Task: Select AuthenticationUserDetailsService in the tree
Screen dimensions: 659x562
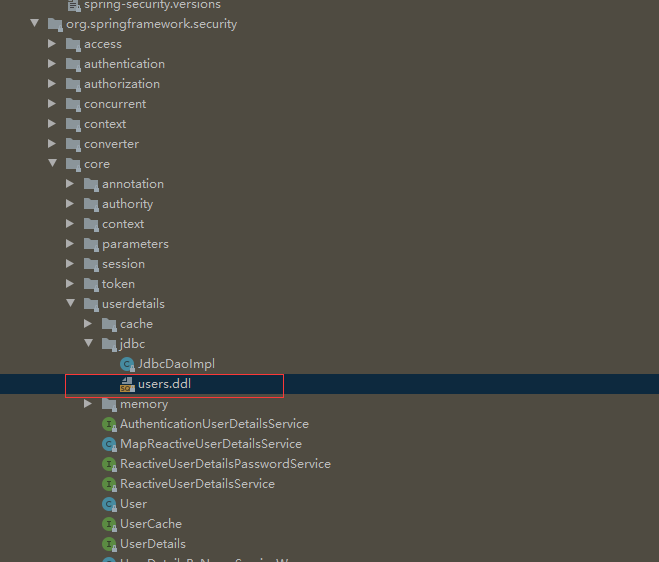Action: click(x=214, y=424)
